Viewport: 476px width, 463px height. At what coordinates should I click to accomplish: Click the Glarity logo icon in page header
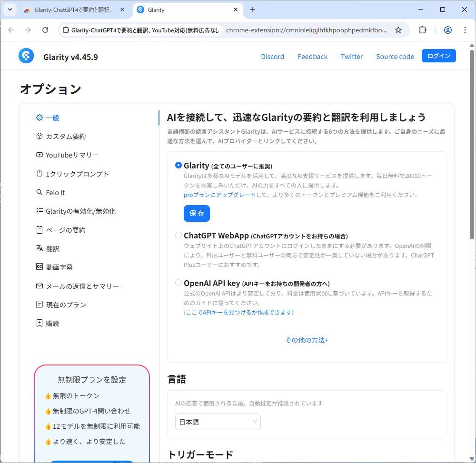(x=26, y=56)
